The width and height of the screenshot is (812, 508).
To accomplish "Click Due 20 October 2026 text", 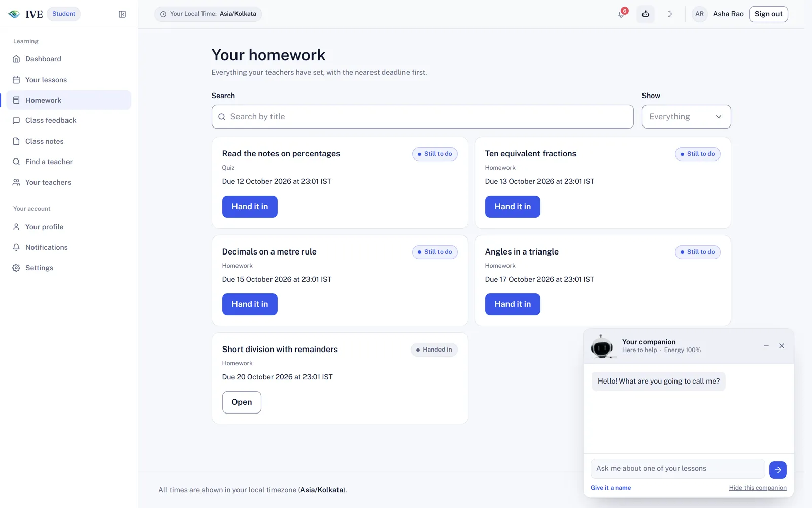I will (x=278, y=377).
